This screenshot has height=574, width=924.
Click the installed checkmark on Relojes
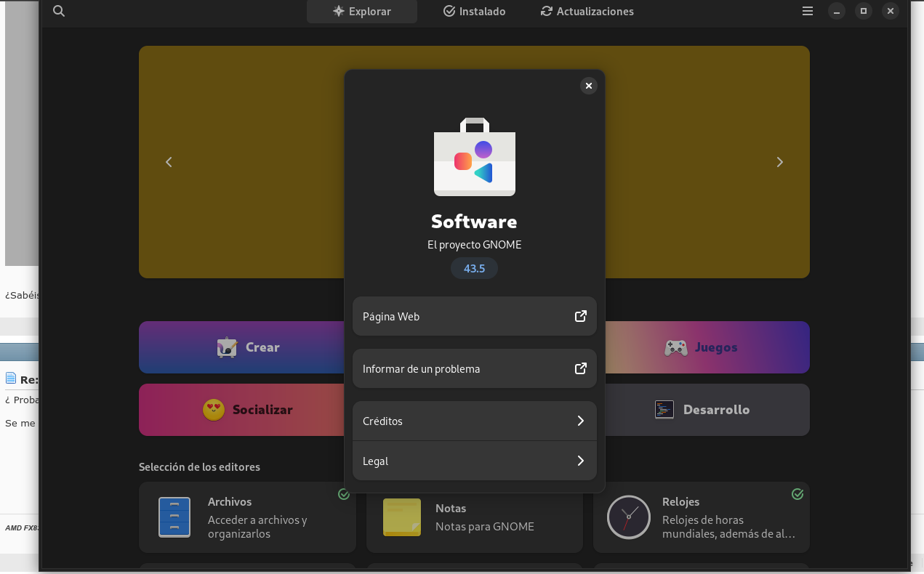[798, 494]
